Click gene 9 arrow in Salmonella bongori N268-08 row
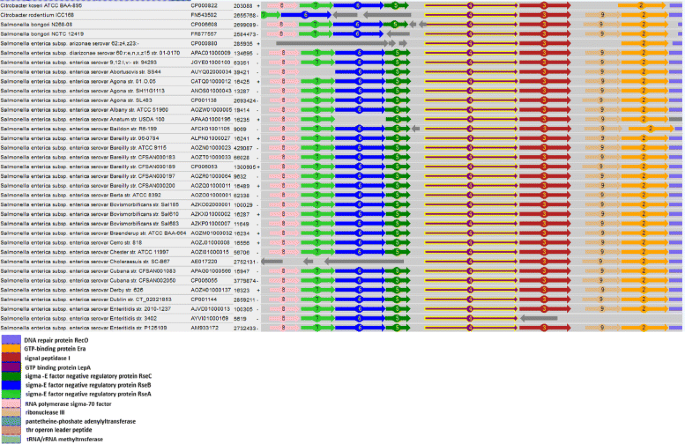This screenshot has width=685, height=444. click(x=602, y=24)
